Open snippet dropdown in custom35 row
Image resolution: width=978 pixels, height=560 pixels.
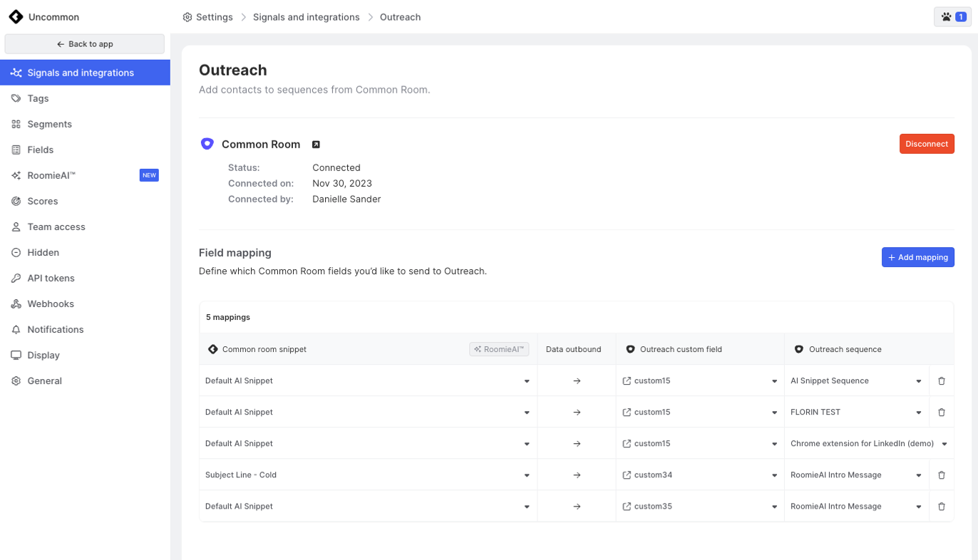[x=368, y=507]
